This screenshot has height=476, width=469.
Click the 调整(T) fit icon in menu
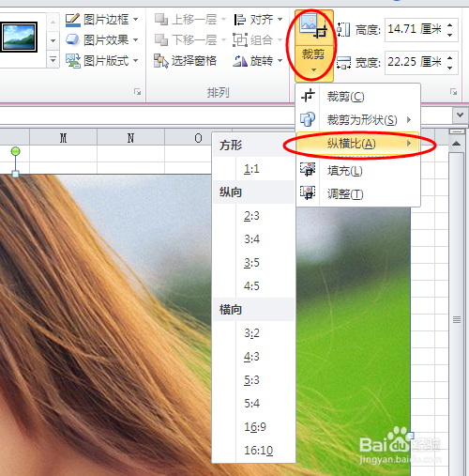308,192
